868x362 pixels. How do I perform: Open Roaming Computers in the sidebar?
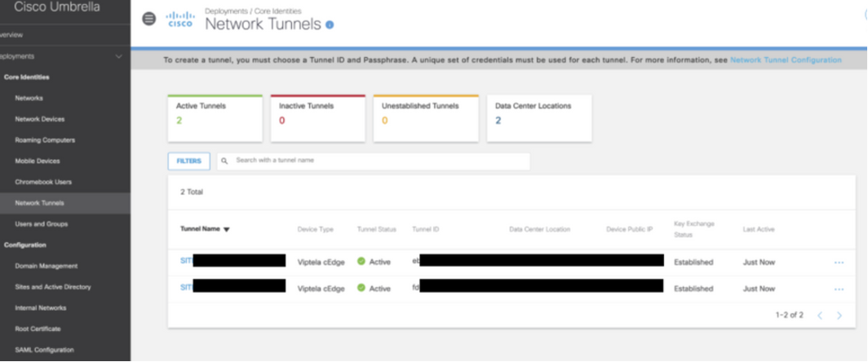45,140
